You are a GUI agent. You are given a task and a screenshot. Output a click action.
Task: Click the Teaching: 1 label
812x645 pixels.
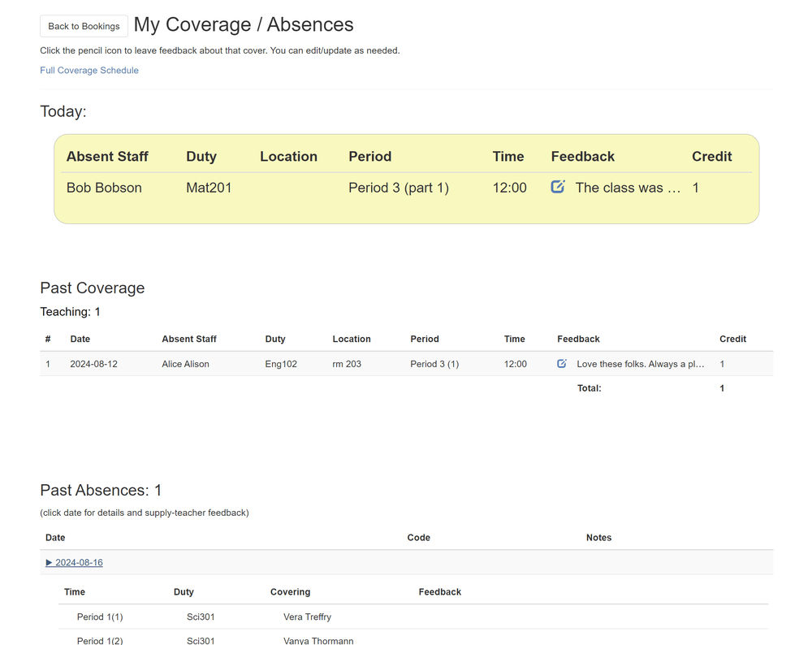(70, 311)
